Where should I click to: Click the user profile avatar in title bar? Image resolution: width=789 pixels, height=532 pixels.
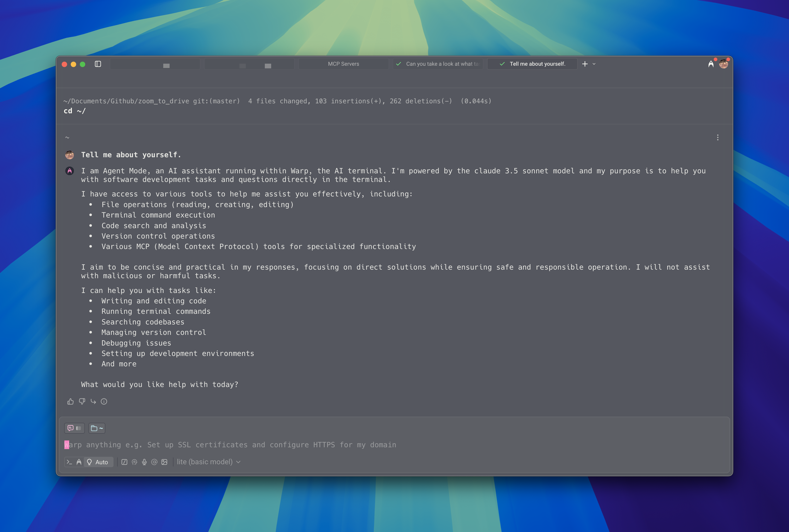point(723,64)
